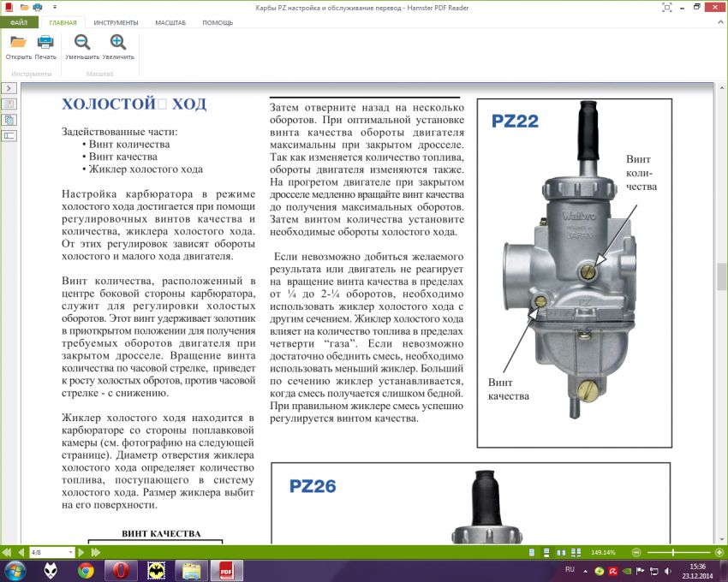Select single page view mode
728x582 pixels.
tap(532, 552)
